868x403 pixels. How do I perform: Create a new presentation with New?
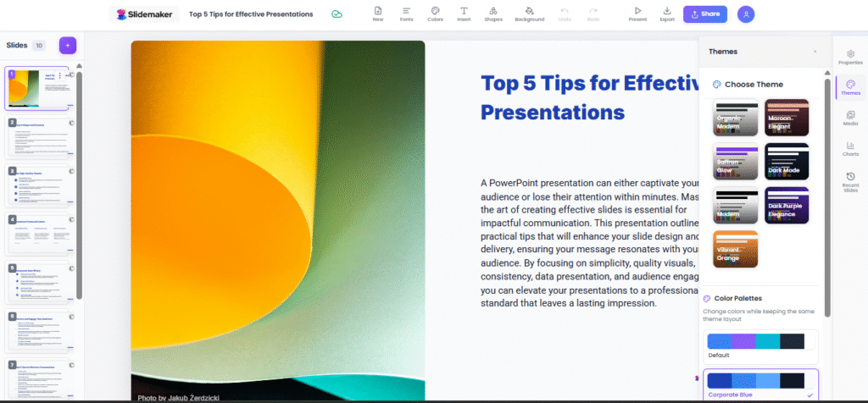378,14
